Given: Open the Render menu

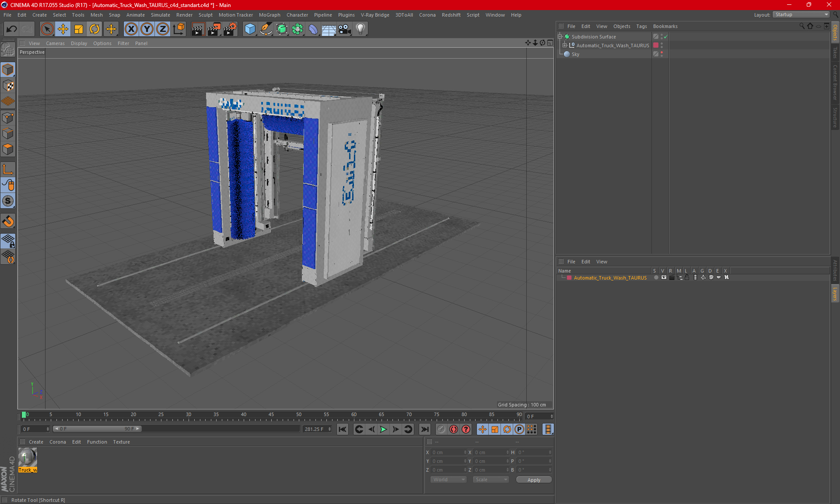Looking at the screenshot, I should 184,15.
